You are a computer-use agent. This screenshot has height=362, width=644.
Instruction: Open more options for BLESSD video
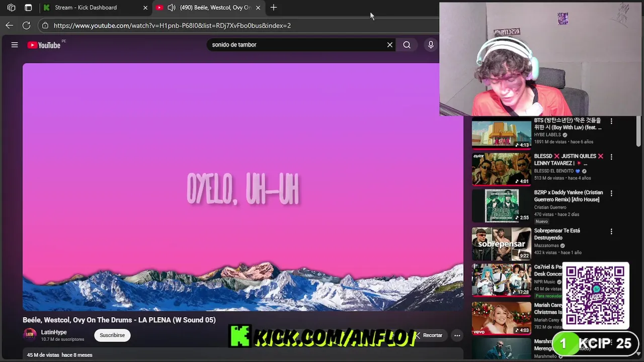(x=611, y=157)
